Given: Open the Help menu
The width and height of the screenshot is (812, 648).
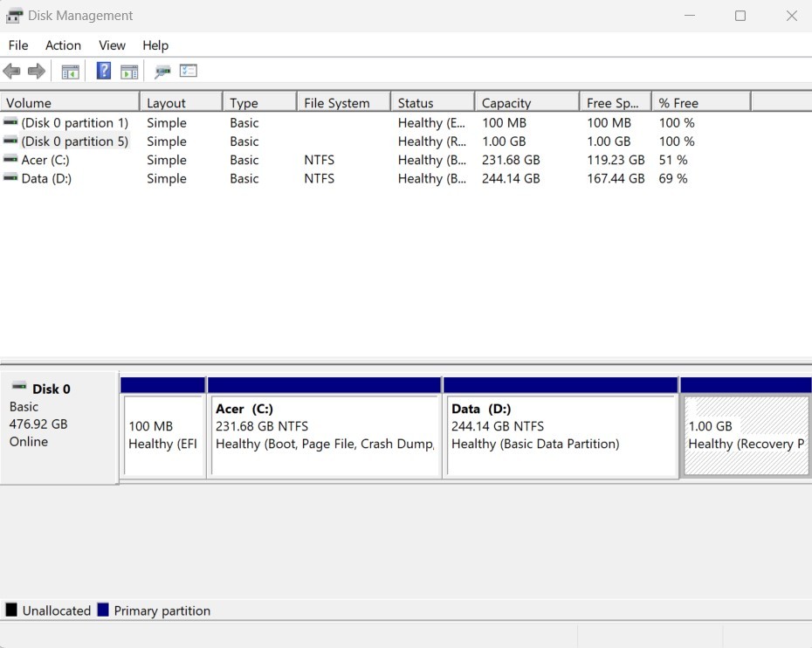Looking at the screenshot, I should [x=155, y=45].
